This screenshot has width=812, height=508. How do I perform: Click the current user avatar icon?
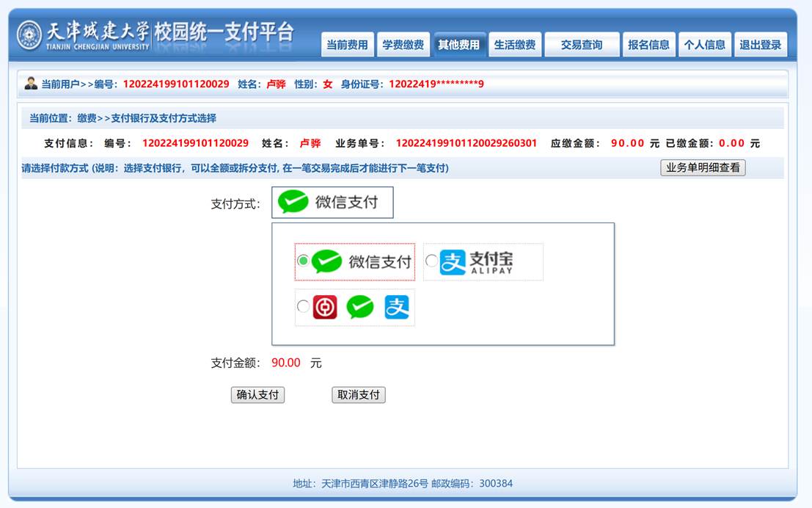click(x=31, y=83)
